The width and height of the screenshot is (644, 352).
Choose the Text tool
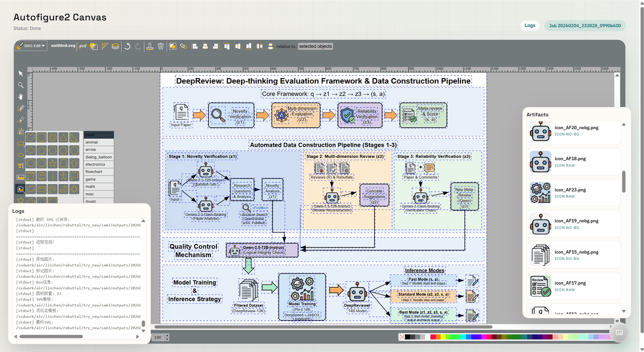[x=21, y=165]
